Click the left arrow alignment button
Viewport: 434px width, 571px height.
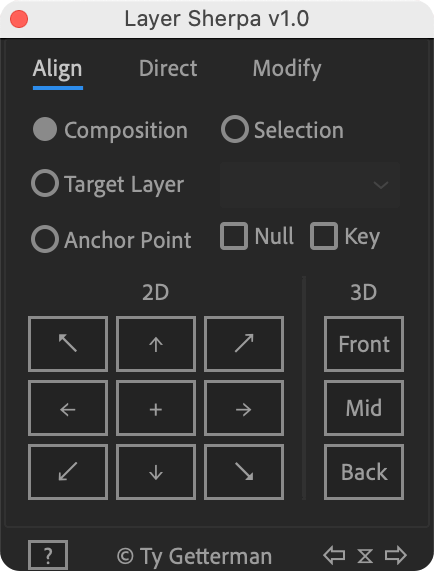coord(68,408)
